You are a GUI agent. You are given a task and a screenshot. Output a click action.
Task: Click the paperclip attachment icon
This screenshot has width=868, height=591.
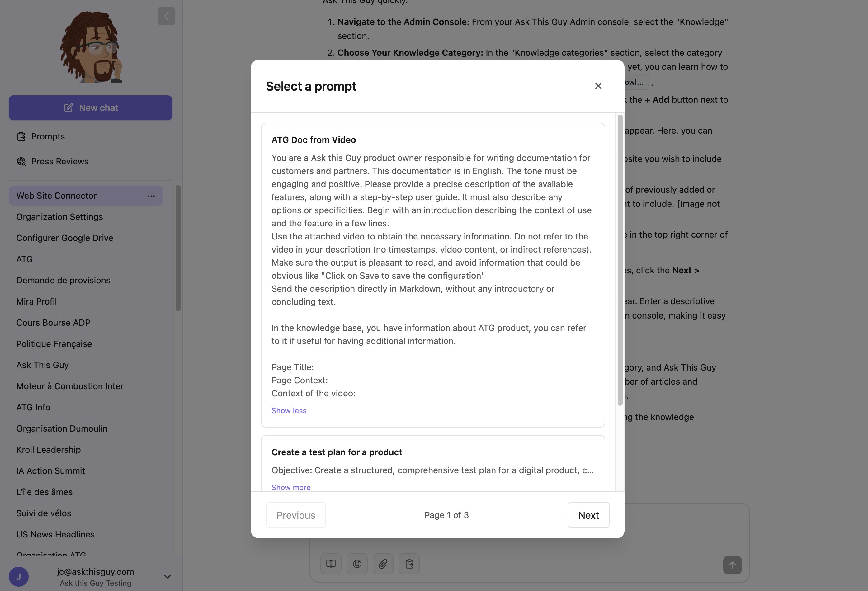pos(383,564)
